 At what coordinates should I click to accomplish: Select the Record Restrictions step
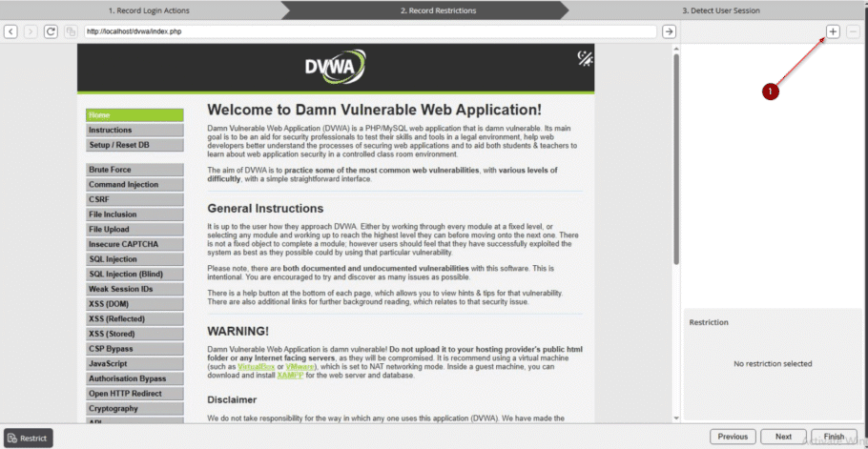pyautogui.click(x=438, y=10)
